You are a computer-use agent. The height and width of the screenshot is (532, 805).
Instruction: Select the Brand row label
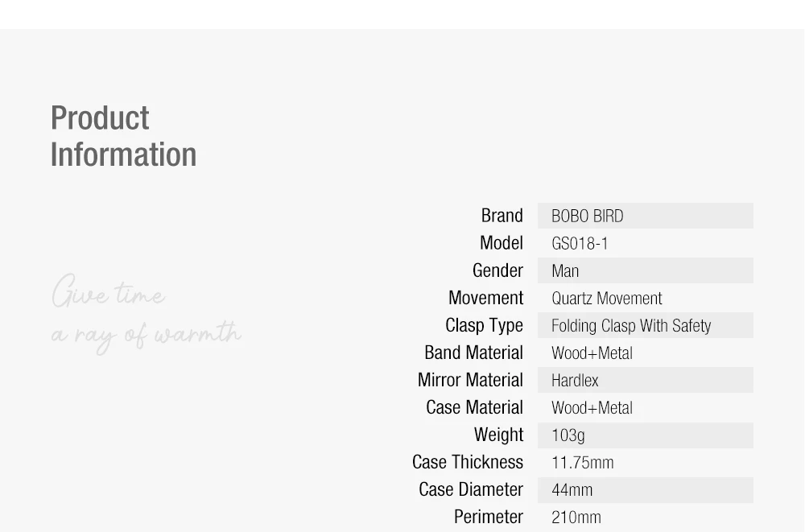click(502, 216)
